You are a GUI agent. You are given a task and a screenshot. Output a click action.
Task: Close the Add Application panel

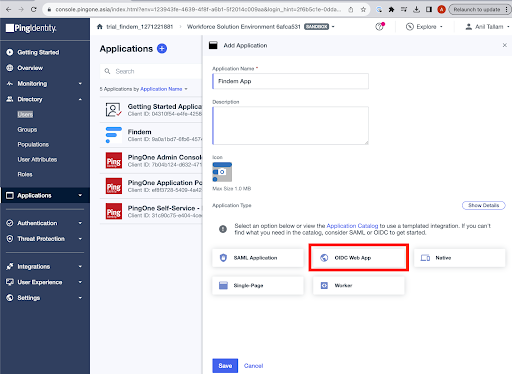pyautogui.click(x=505, y=45)
